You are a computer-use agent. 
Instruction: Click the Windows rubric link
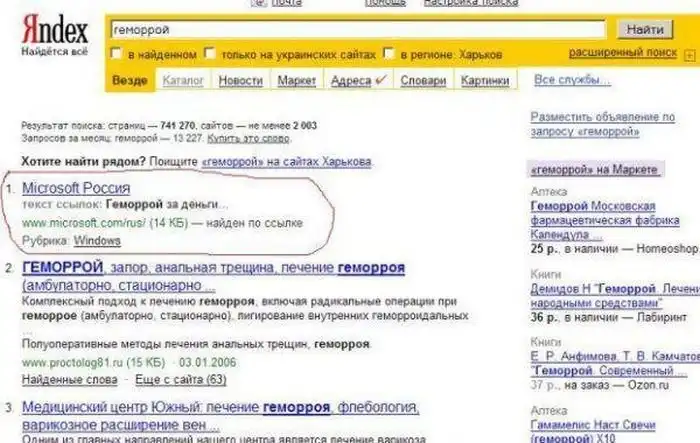click(98, 241)
